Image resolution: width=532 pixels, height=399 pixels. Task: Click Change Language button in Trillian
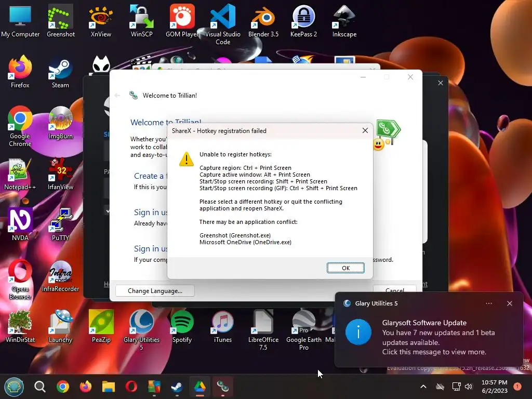click(x=155, y=291)
